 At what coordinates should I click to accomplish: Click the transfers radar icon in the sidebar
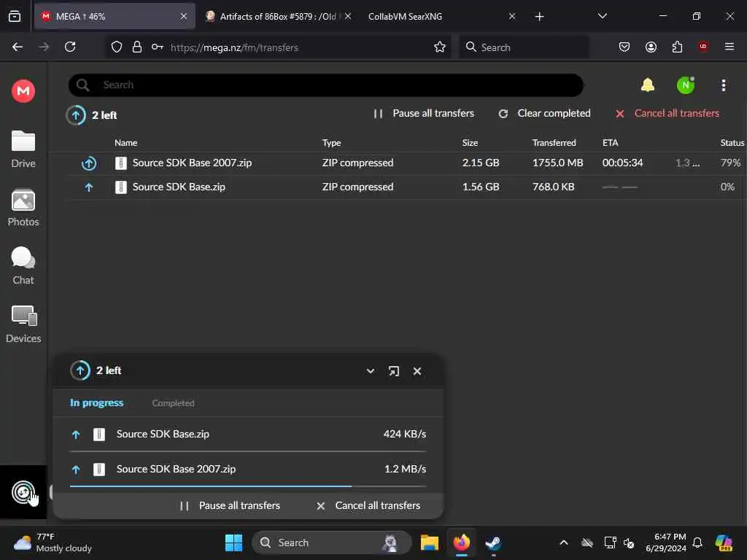point(23,492)
